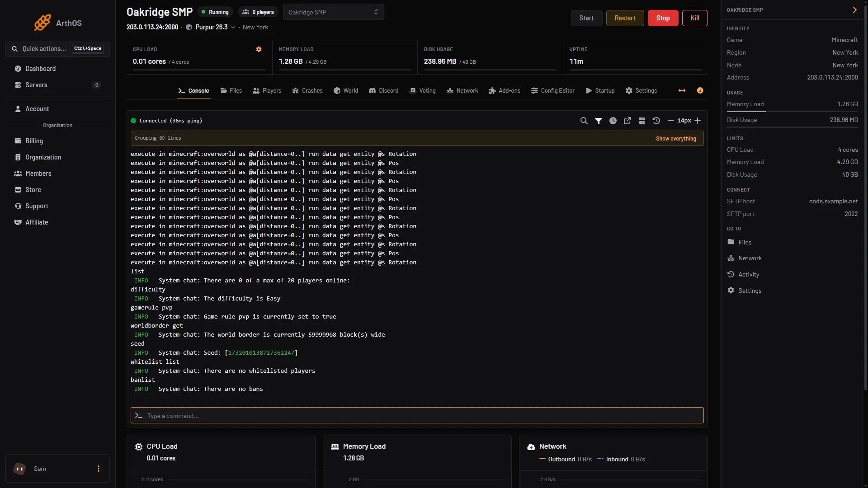Click the CPU Load gear icon
Screen dimensions: 868x488
pyautogui.click(x=259, y=49)
